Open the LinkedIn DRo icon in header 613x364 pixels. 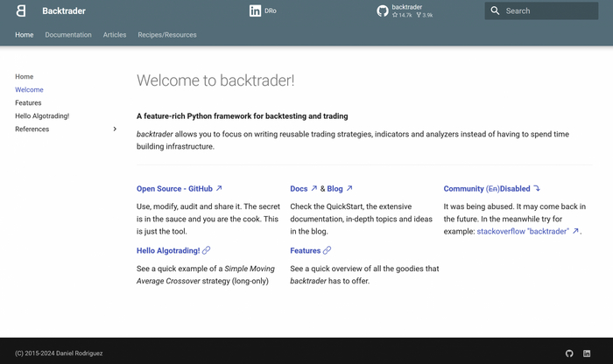point(255,10)
